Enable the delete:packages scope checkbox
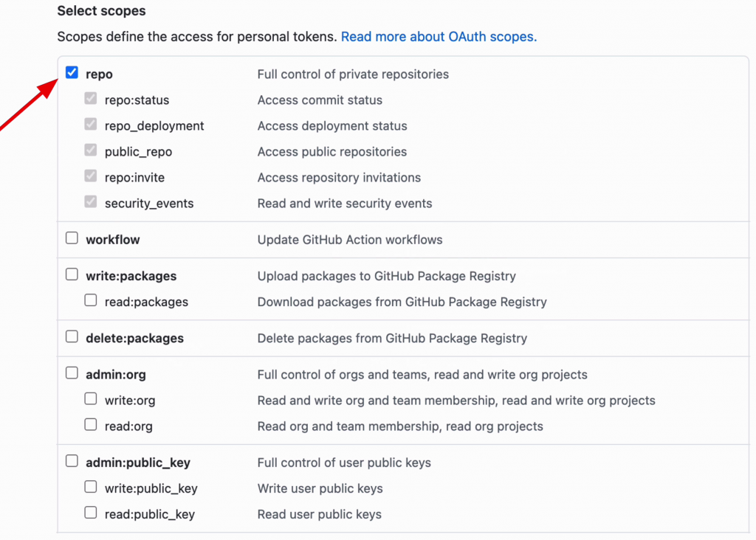756x540 pixels. [72, 336]
